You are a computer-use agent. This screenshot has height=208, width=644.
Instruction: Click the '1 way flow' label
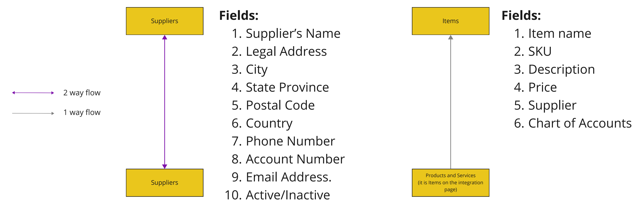coord(82,112)
